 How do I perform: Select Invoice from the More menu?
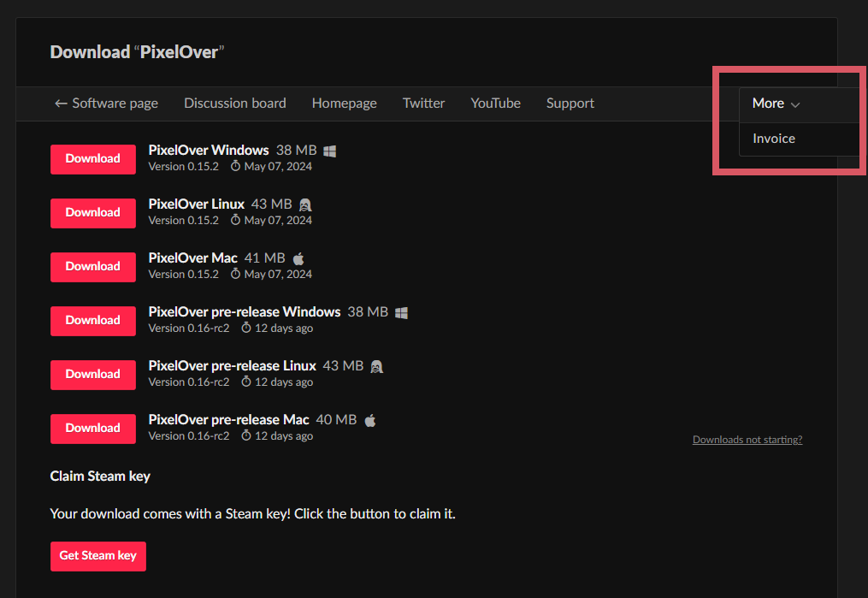[x=774, y=139]
